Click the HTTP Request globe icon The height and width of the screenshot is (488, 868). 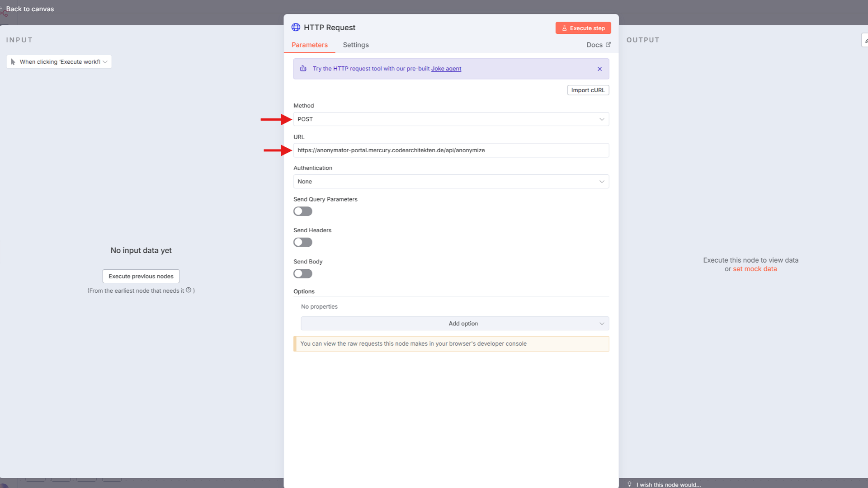[x=296, y=27]
